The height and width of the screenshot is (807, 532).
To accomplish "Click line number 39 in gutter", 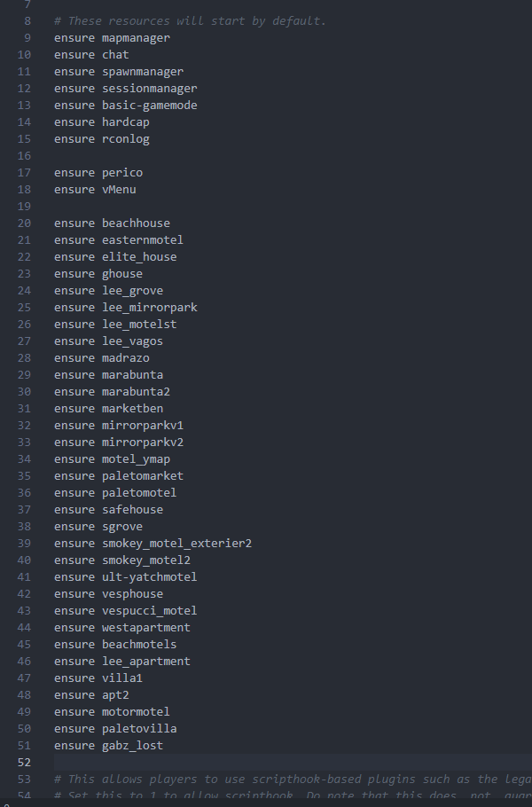I will pyautogui.click(x=24, y=543).
